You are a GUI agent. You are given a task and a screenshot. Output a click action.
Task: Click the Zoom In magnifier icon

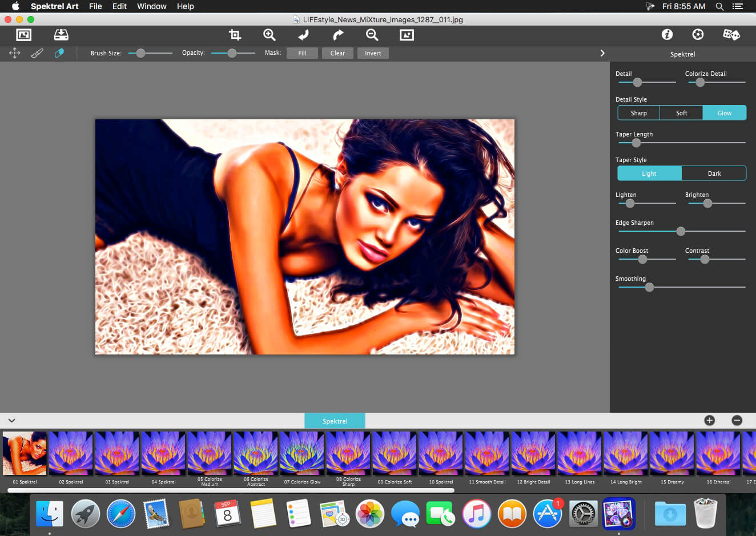pyautogui.click(x=269, y=35)
